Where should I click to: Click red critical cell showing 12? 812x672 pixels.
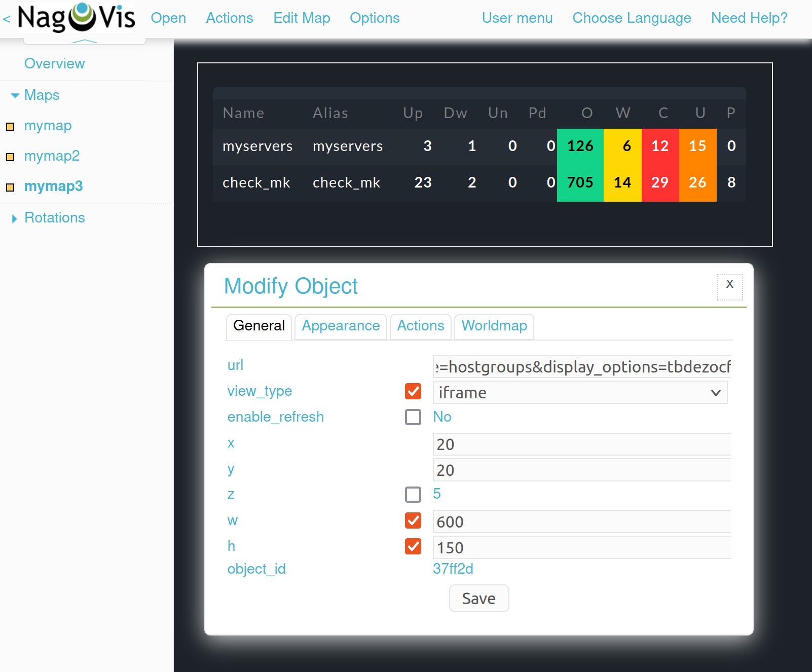click(660, 147)
